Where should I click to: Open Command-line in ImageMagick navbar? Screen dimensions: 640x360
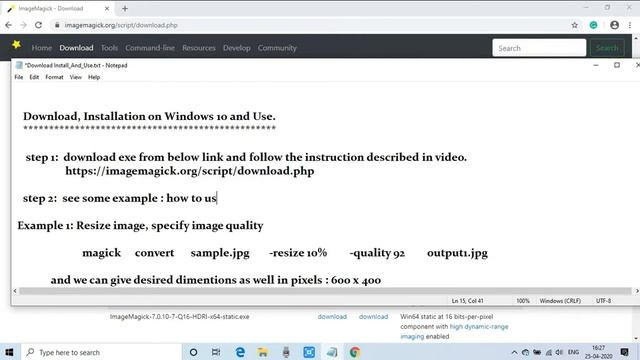pos(150,48)
